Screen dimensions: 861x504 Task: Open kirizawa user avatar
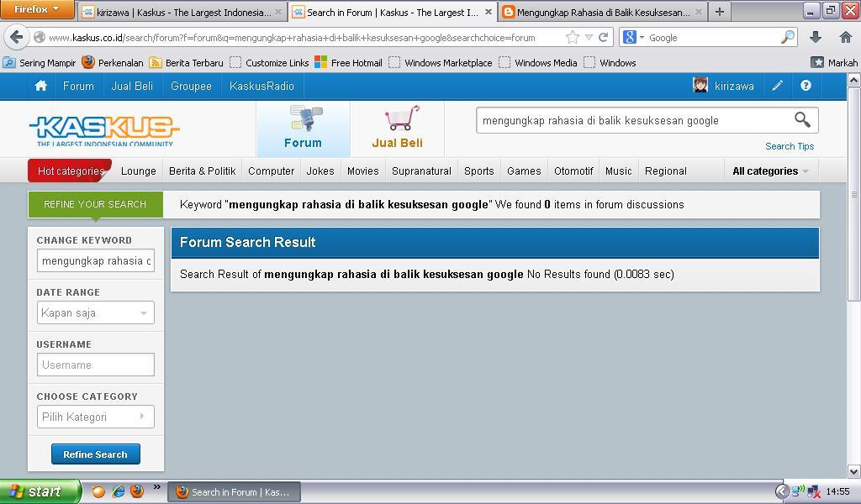tap(700, 85)
